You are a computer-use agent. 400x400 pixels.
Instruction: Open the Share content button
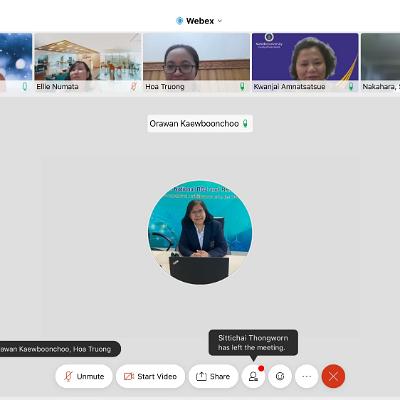pos(213,376)
